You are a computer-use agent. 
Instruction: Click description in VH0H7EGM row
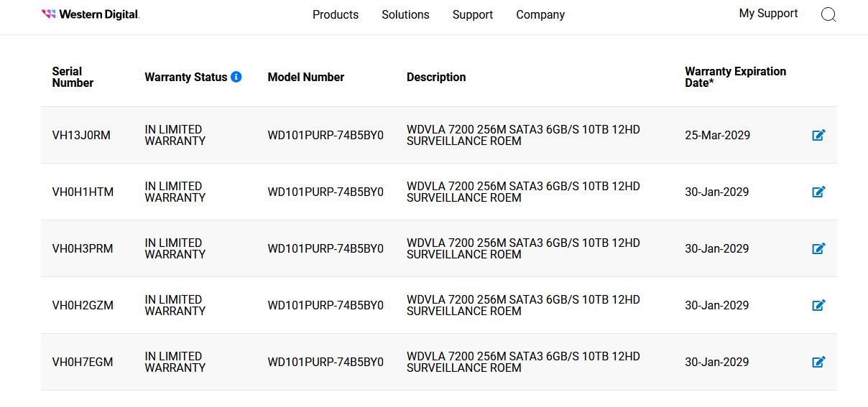click(x=523, y=362)
